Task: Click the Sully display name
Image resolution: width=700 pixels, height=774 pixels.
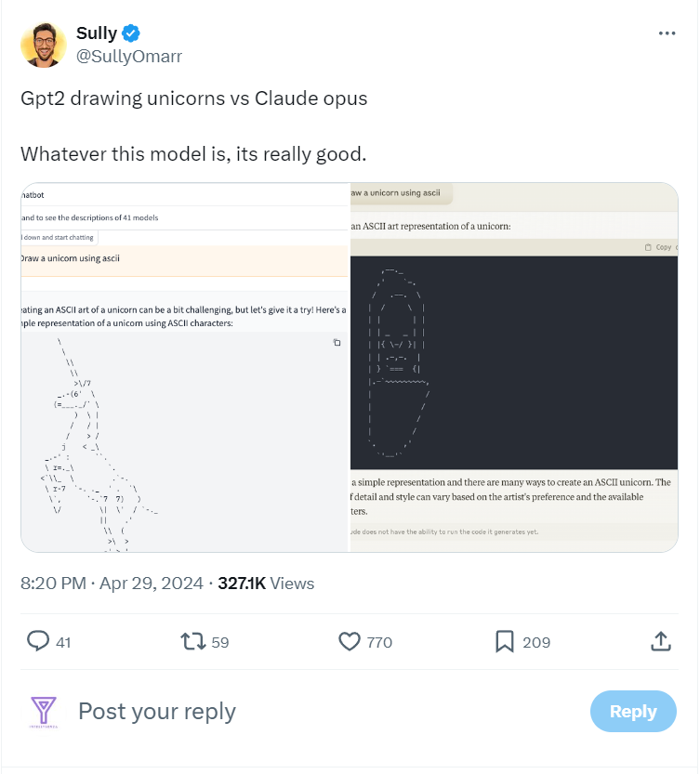Action: (x=97, y=33)
